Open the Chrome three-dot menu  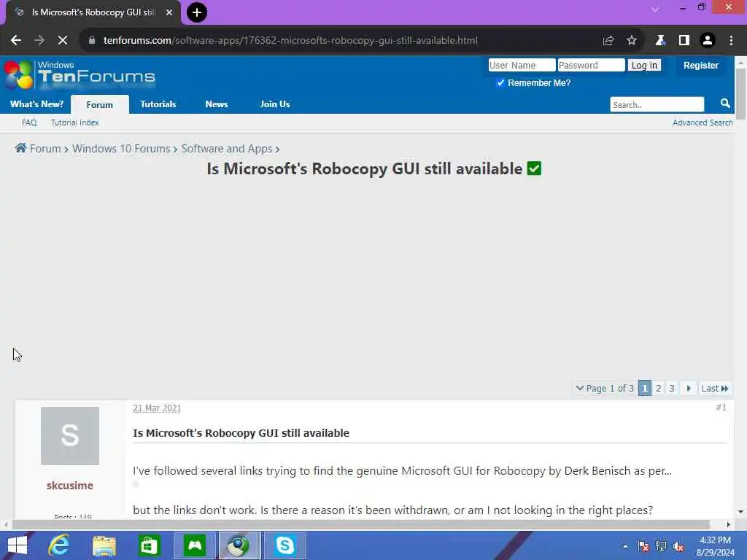(731, 41)
